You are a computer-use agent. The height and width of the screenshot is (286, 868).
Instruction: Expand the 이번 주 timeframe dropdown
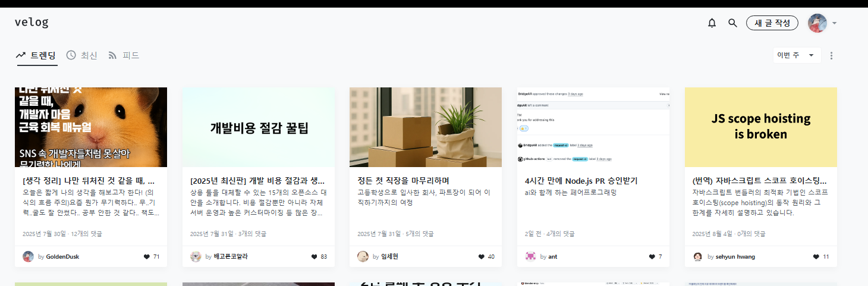[x=797, y=55]
